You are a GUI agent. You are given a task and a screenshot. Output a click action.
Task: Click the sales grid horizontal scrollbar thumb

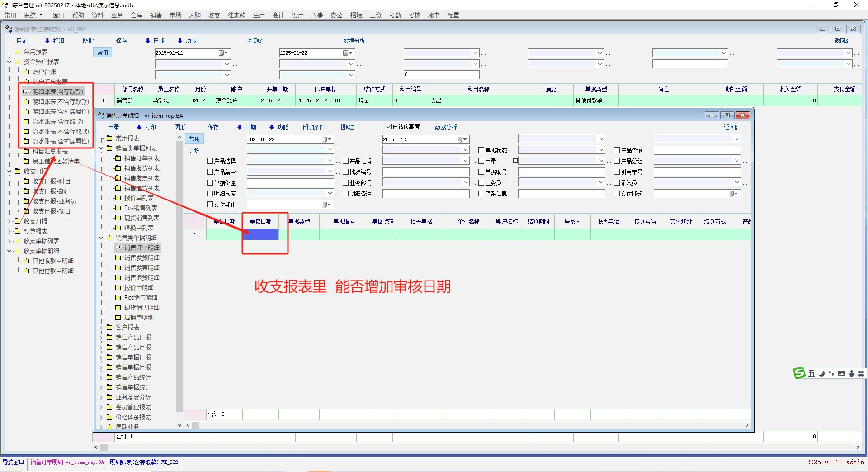pyautogui.click(x=196, y=425)
